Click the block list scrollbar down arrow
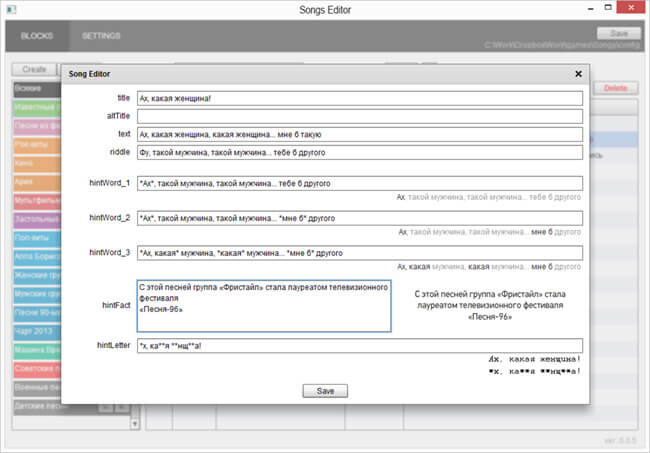 [x=135, y=424]
